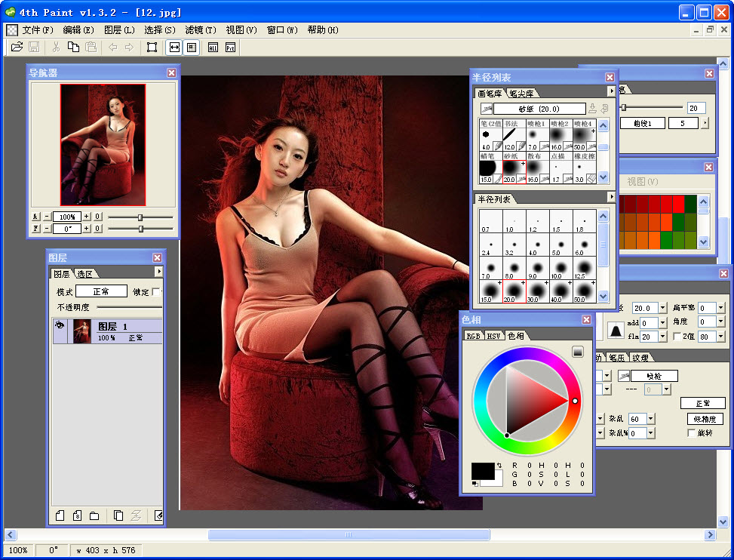Toggle the 锁定 checkbox in the Layers panel
This screenshot has width=734, height=560.
click(157, 292)
